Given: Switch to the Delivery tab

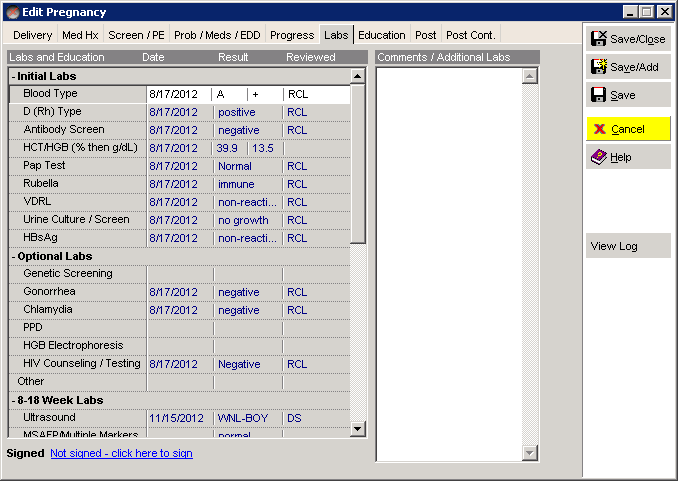Looking at the screenshot, I should point(32,35).
